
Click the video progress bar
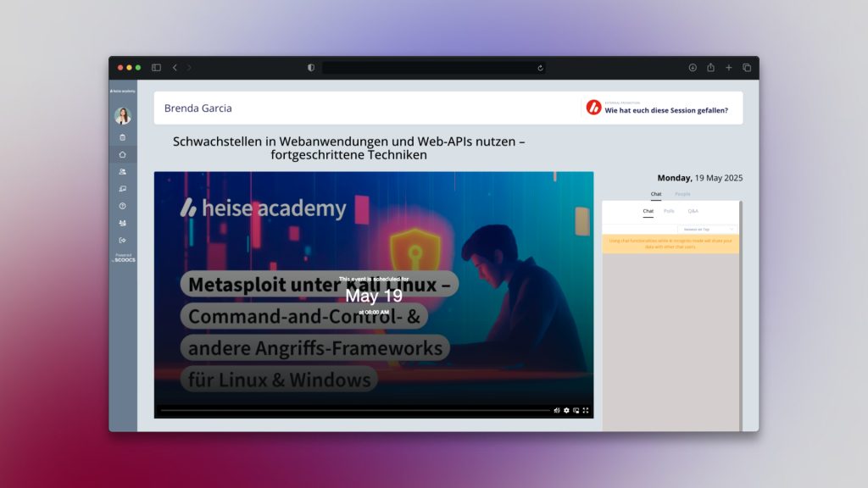click(355, 411)
